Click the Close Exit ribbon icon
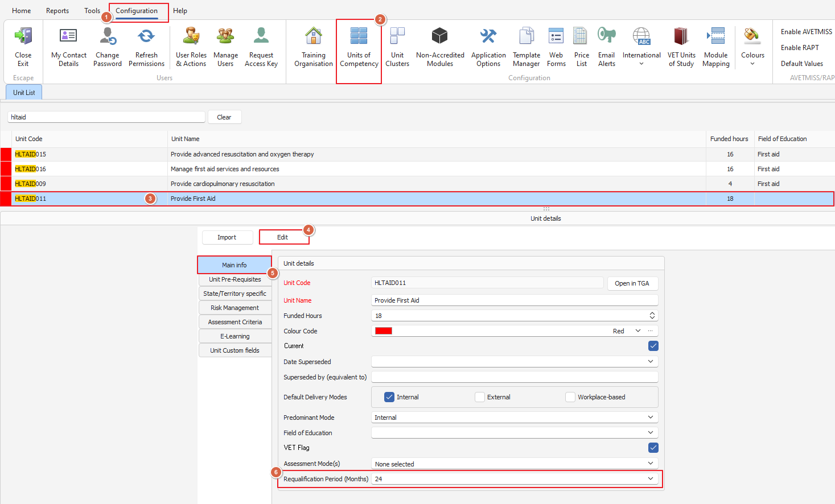The image size is (835, 504). click(23, 47)
